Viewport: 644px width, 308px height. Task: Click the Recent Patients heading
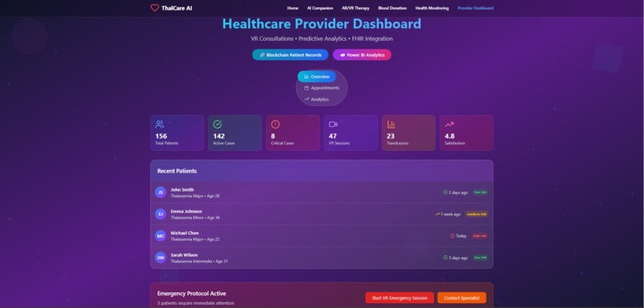177,171
